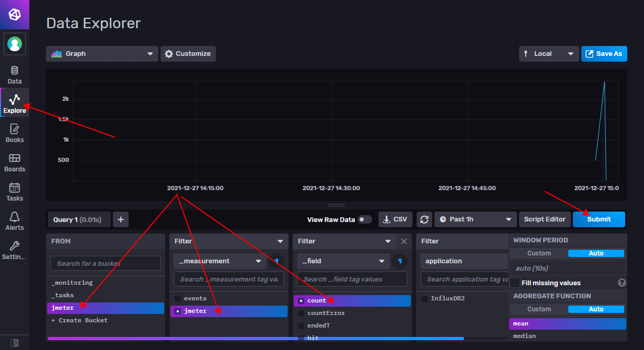This screenshot has height=350, width=644.
Task: Select Custom window period
Action: [539, 253]
